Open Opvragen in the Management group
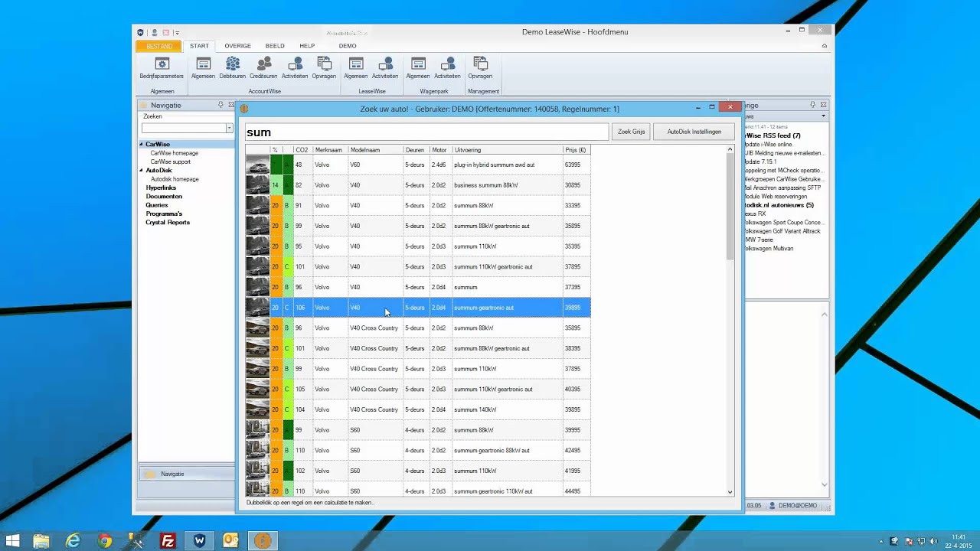The width and height of the screenshot is (980, 551). coord(481,67)
